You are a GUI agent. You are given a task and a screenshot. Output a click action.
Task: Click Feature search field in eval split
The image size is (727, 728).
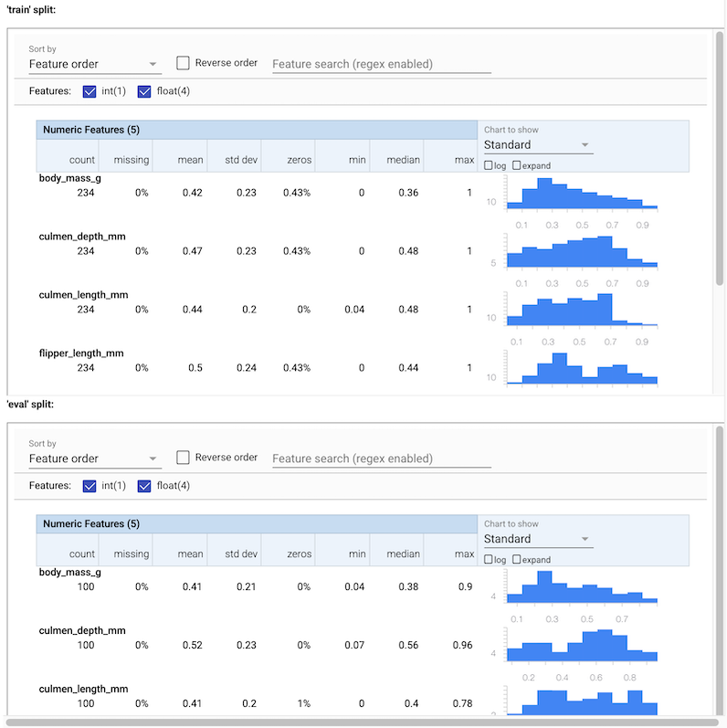tap(381, 459)
